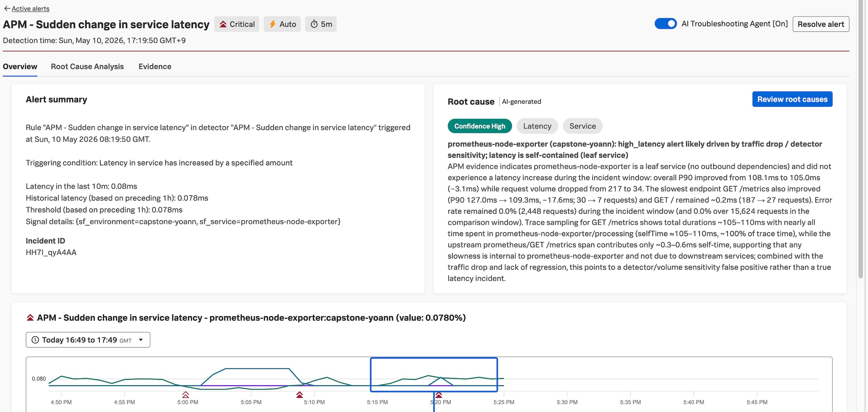This screenshot has width=868, height=412.
Task: Click the Confidence High badge
Action: click(x=479, y=126)
